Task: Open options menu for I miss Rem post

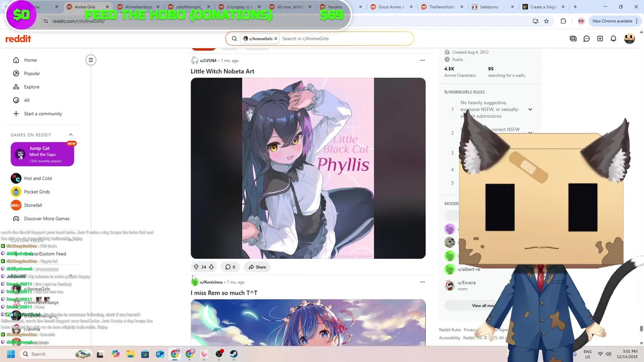Action: pos(423,282)
